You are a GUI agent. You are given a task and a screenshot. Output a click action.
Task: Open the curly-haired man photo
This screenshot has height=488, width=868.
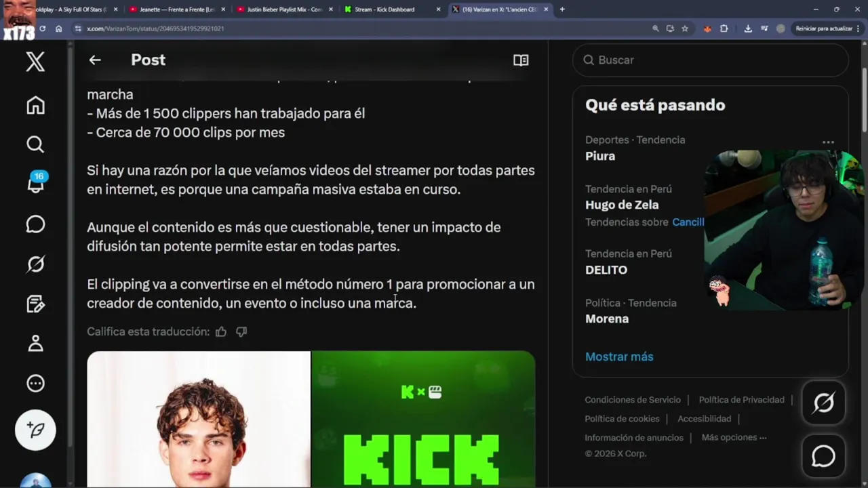coord(199,419)
